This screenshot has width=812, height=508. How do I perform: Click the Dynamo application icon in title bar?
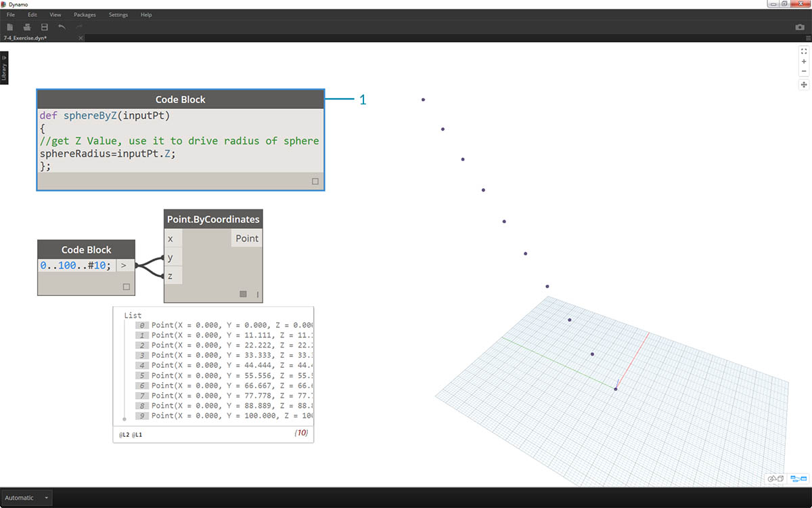4,4
